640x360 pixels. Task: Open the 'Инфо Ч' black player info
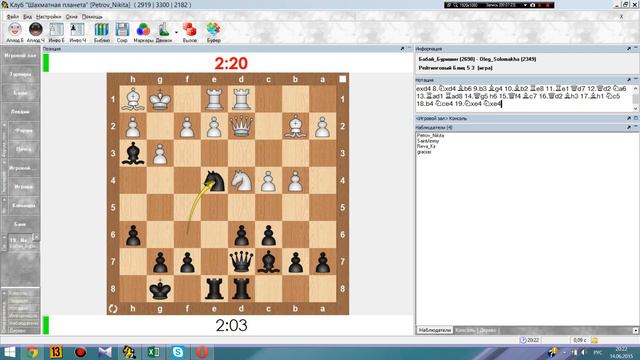(77, 30)
